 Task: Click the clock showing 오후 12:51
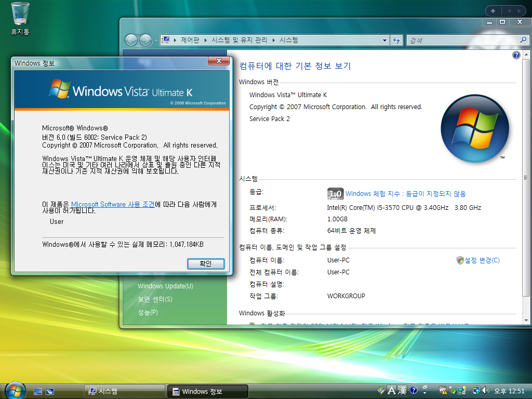509,391
